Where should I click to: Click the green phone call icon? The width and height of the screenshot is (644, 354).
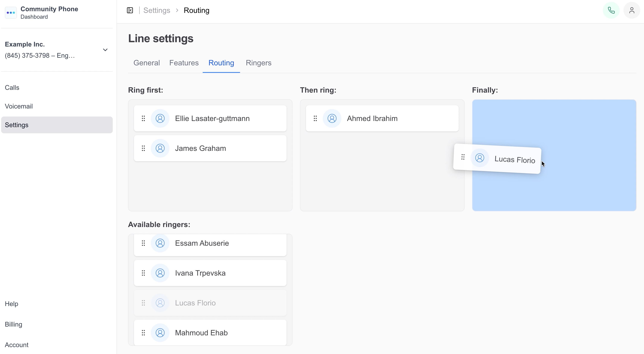(611, 10)
